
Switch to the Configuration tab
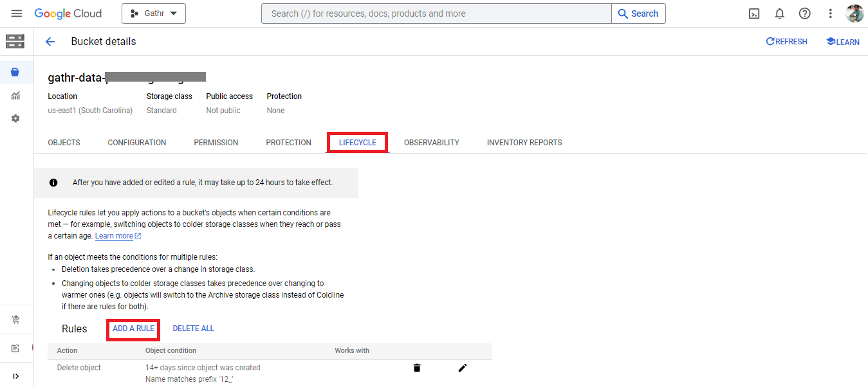coord(136,143)
